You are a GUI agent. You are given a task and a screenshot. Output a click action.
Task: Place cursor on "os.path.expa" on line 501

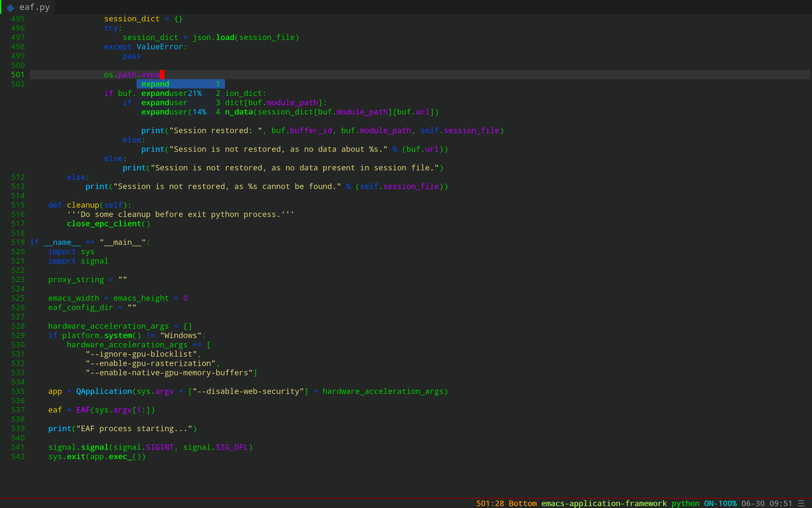pyautogui.click(x=132, y=75)
